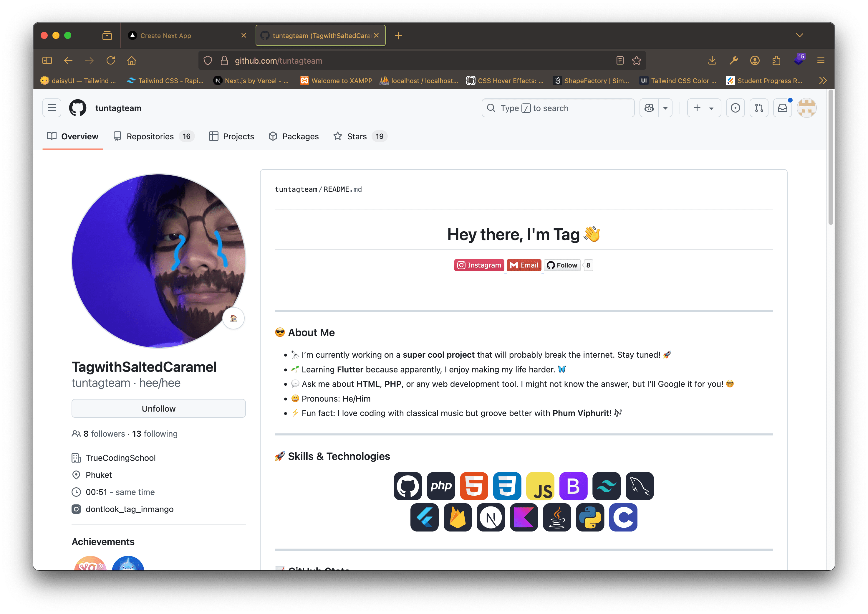
Task: Show more bookmarks with double chevron
Action: [x=823, y=81]
